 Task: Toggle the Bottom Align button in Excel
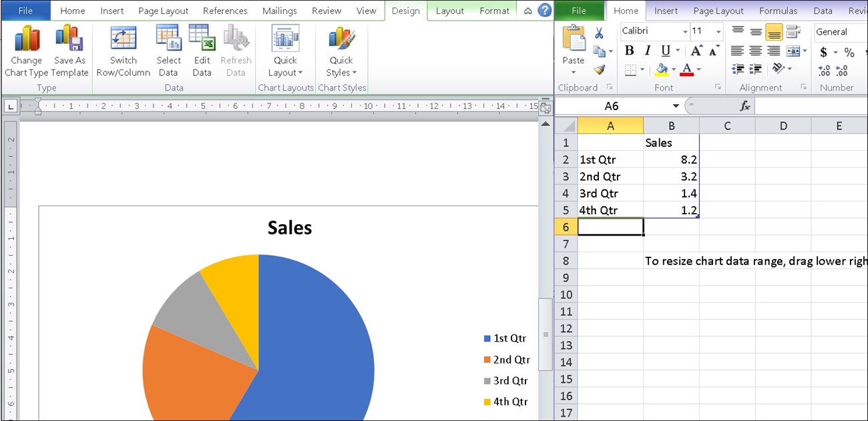click(774, 32)
